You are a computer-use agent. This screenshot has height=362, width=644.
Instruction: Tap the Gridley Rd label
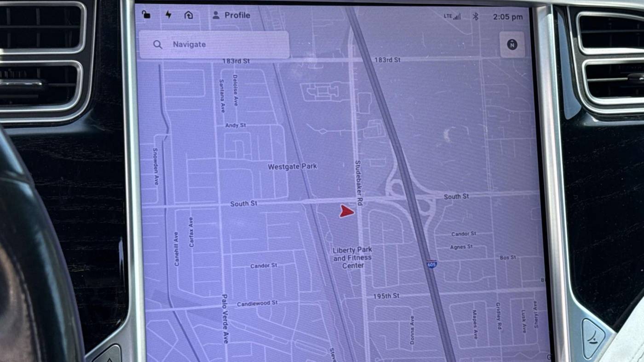pyautogui.click(x=499, y=316)
